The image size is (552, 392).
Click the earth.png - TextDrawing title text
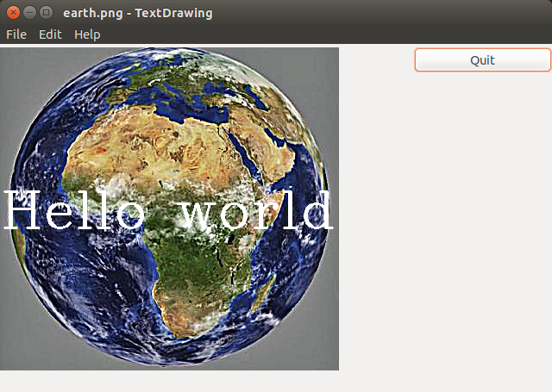click(x=138, y=13)
